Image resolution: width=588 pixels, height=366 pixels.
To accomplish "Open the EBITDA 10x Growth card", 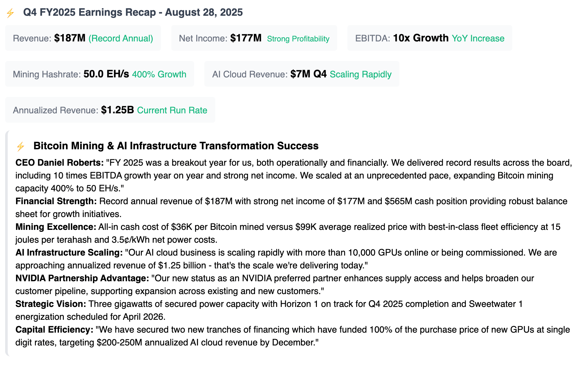I will (x=430, y=38).
